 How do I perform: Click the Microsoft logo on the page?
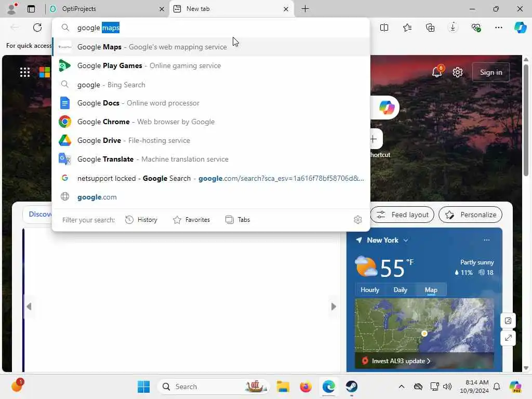click(x=45, y=72)
